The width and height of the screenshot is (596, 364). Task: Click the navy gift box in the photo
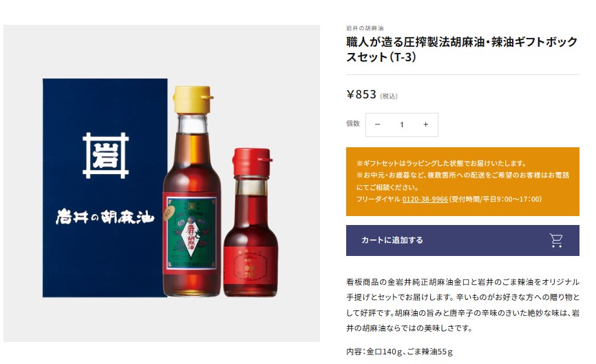105,188
